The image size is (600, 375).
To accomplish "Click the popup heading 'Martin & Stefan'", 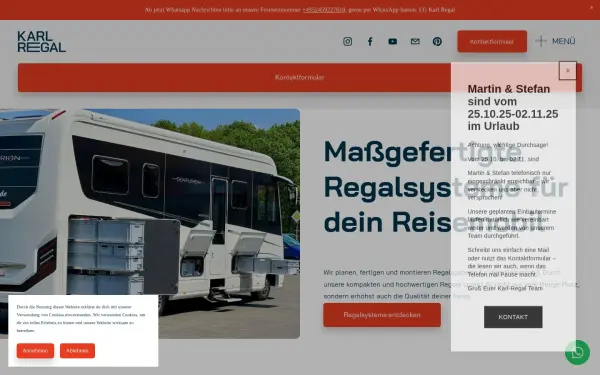I will (509, 89).
